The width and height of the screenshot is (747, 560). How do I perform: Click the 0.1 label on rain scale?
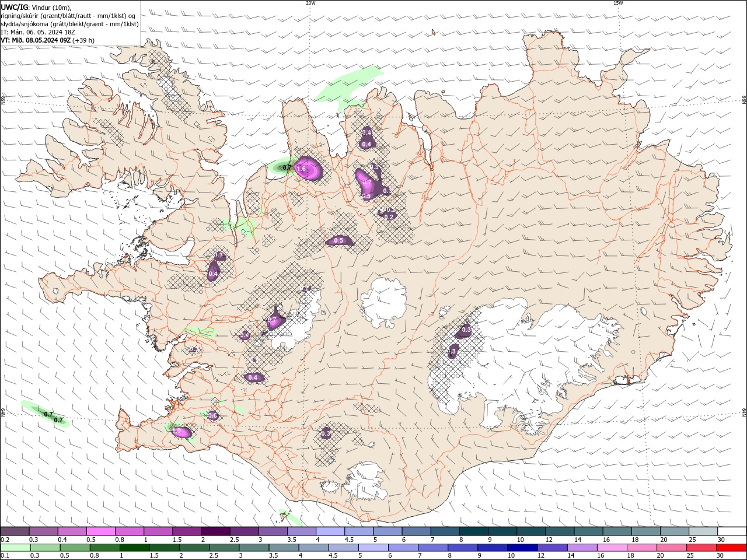click(x=5, y=556)
